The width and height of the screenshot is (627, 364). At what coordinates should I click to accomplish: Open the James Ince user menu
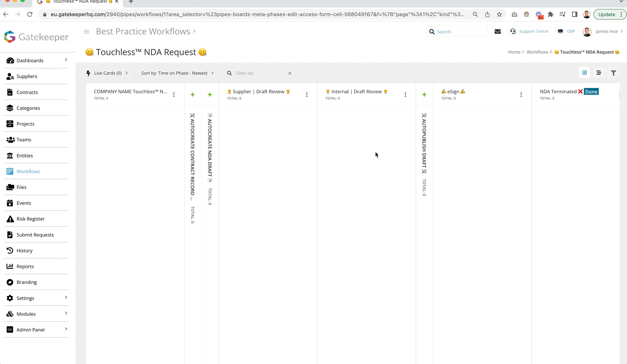tap(603, 32)
